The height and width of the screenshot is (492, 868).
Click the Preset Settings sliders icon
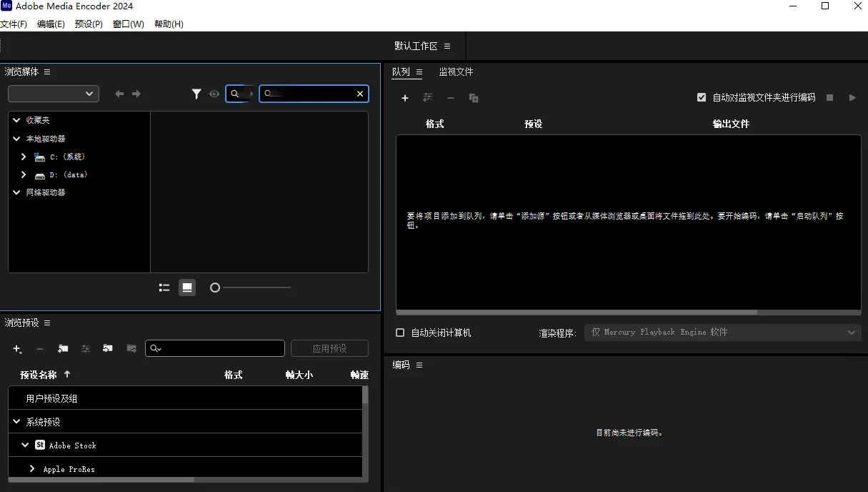pos(86,348)
